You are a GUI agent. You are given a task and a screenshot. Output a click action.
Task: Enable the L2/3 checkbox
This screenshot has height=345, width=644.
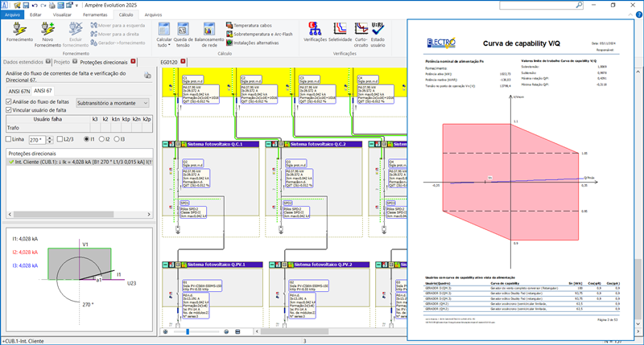pos(60,139)
